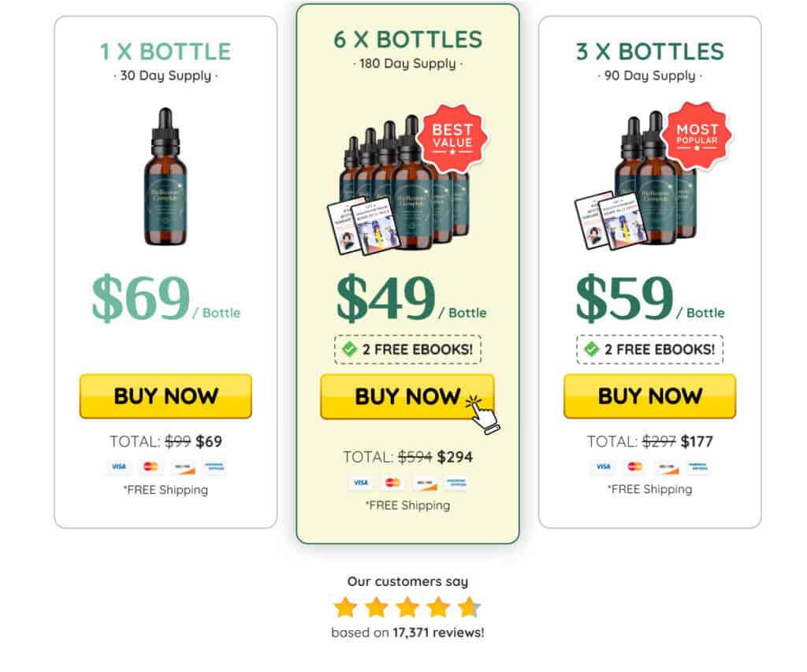Click the American Express icon under 1 bottle
Viewport: 807px width, 672px height.
(214, 466)
